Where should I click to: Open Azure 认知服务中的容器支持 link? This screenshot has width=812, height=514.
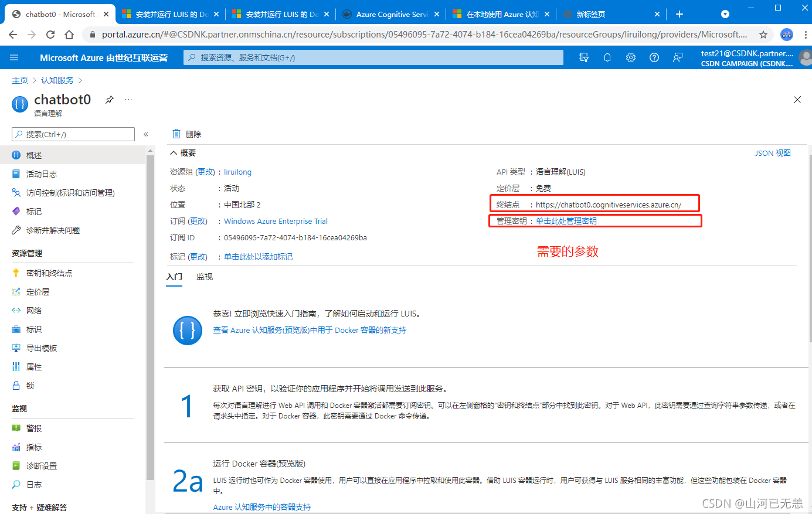coord(262,507)
